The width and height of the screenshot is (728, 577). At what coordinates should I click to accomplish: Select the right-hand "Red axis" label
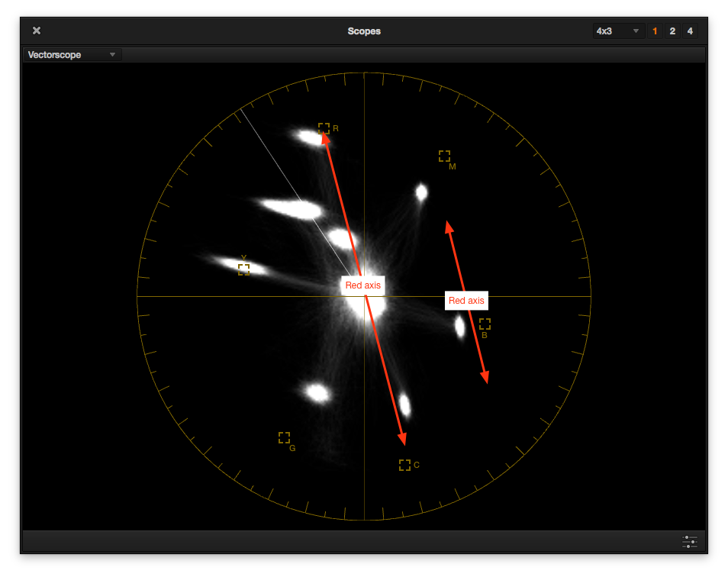click(465, 301)
